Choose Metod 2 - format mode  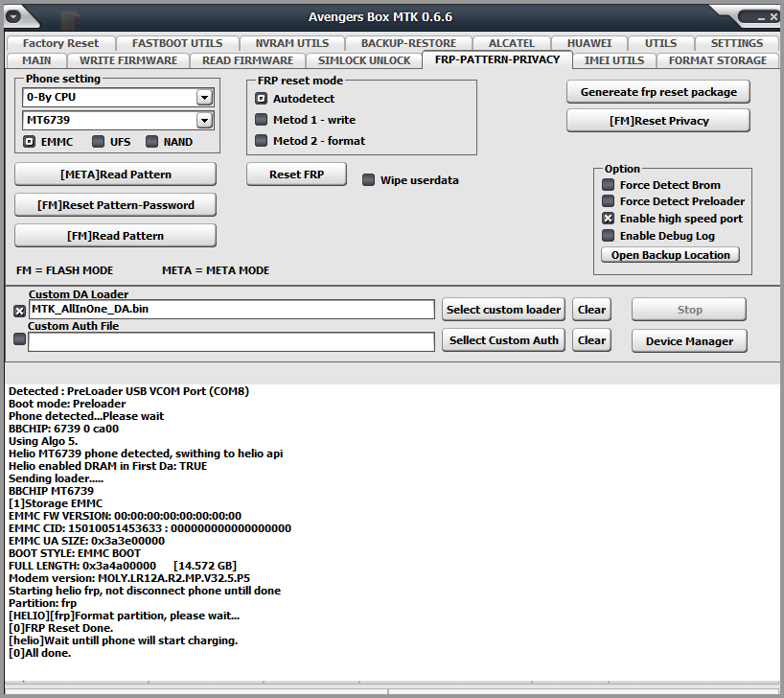261,141
